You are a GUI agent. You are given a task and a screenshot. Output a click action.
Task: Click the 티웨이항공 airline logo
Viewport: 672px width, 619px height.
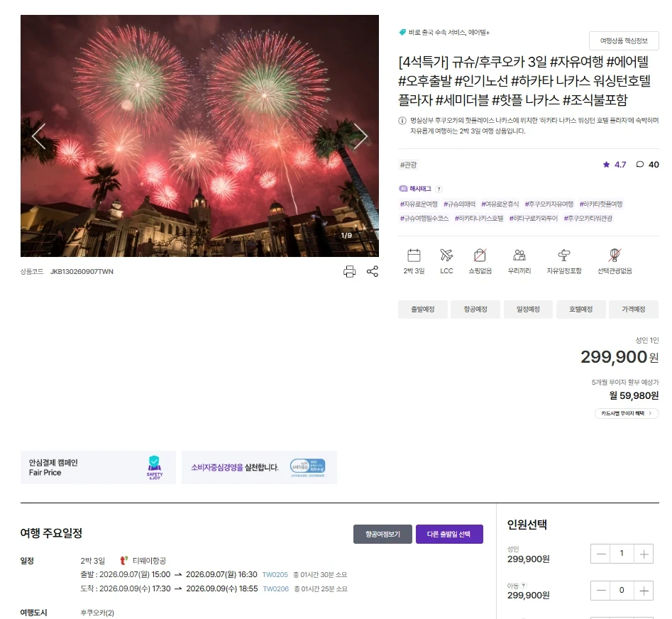coord(124,560)
